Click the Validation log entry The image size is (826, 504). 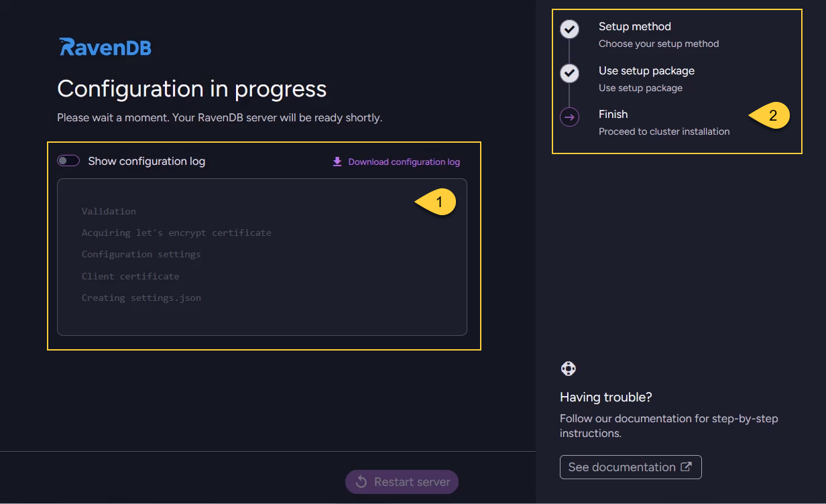coord(109,211)
